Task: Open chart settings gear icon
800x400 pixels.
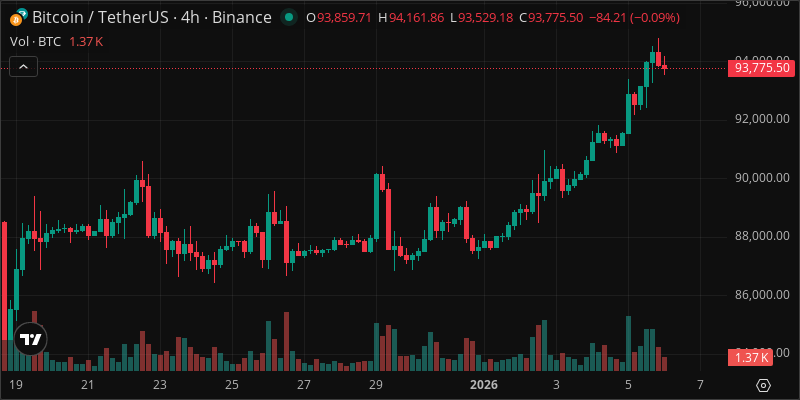Action: coord(764,385)
